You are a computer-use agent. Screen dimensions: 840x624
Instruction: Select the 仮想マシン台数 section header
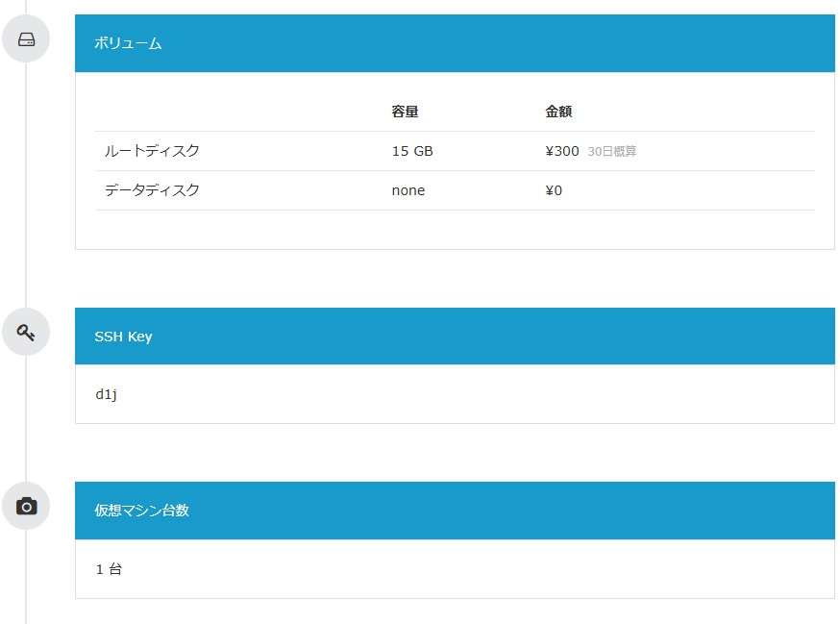tap(455, 511)
